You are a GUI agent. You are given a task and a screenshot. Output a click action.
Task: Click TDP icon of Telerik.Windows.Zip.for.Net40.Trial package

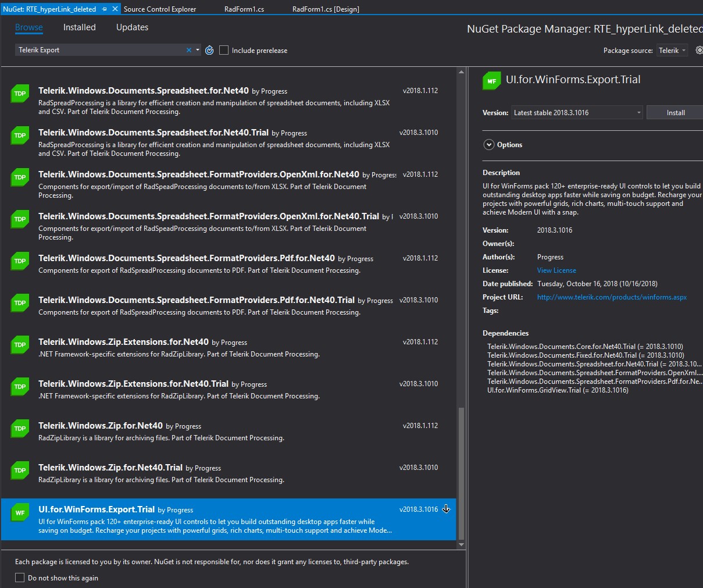click(20, 471)
